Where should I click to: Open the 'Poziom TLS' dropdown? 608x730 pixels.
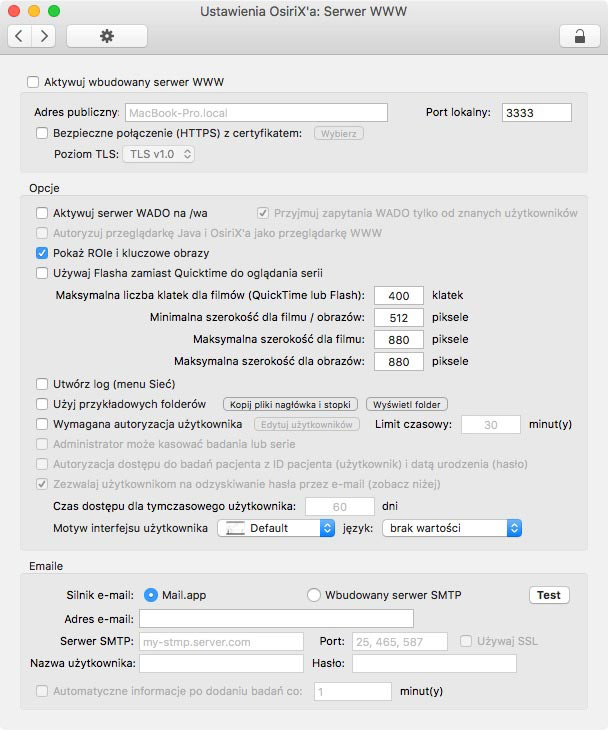(159, 154)
